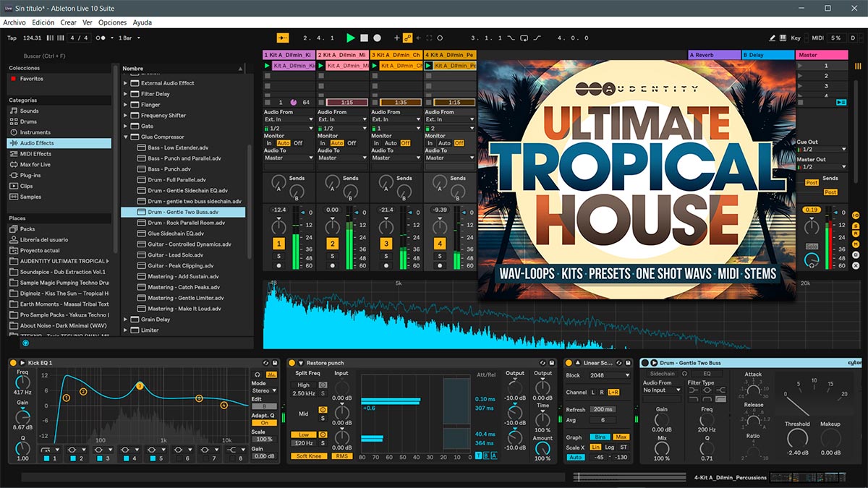868x488 pixels.
Task: Arm the Arrangement Record button
Action: [x=377, y=38]
